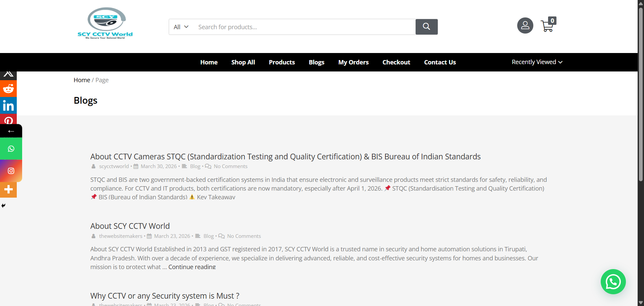
Task: Click the Search for products field
Action: [x=304, y=27]
